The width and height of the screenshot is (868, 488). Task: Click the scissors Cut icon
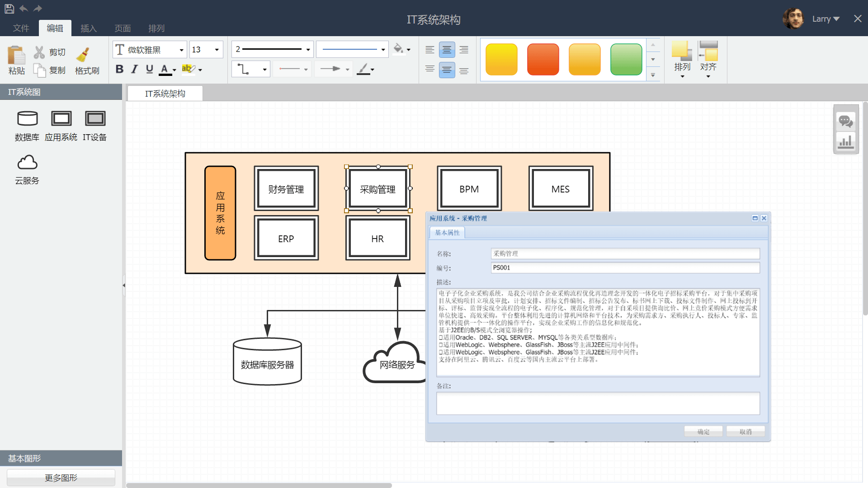coord(39,52)
